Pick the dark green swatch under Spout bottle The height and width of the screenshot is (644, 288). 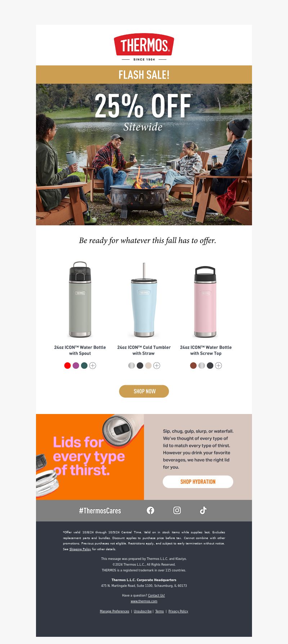[84, 365]
